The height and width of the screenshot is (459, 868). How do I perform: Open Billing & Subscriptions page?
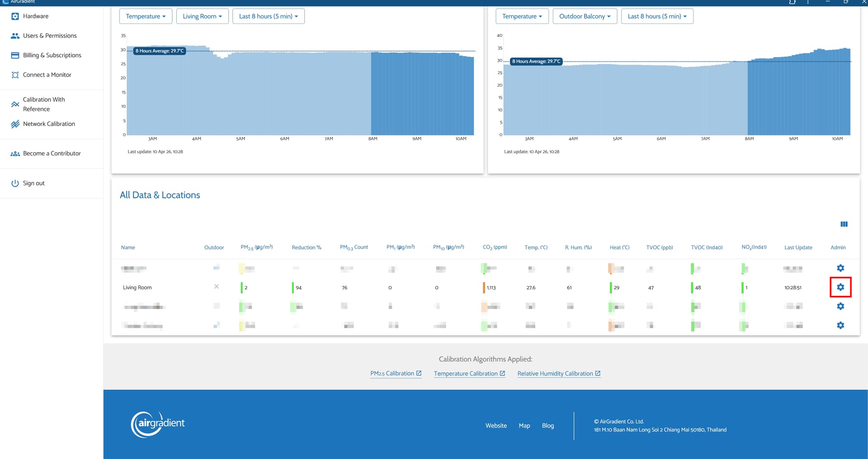tap(52, 55)
